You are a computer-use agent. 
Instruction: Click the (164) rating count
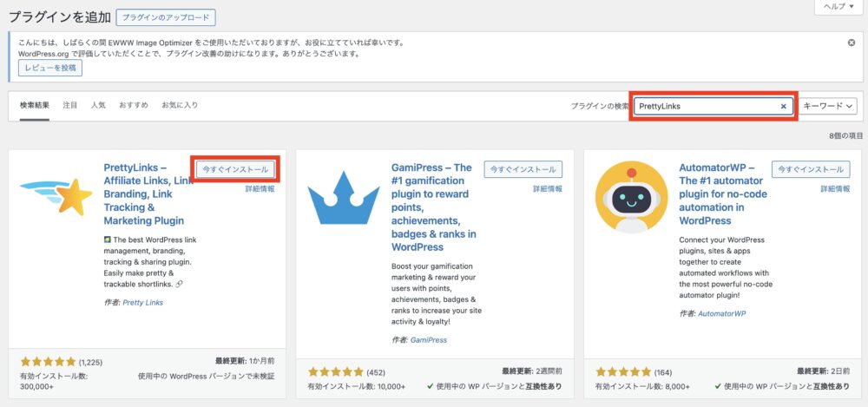pyautogui.click(x=663, y=372)
